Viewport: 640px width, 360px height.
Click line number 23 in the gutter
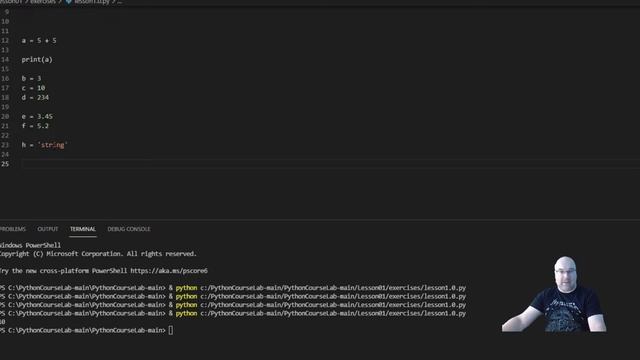point(5,145)
